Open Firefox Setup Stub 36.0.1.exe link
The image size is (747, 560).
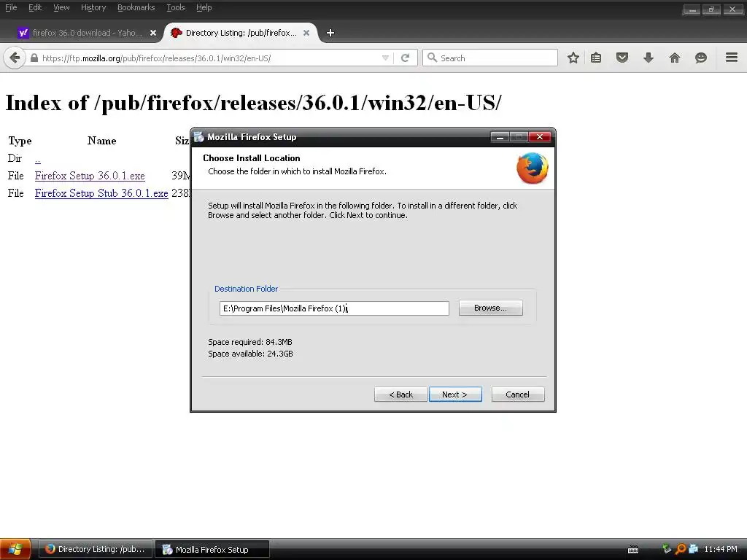[x=101, y=193]
